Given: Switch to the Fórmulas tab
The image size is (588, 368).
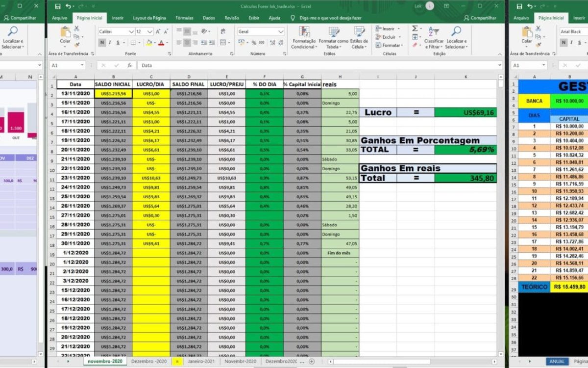Looking at the screenshot, I should click(184, 18).
